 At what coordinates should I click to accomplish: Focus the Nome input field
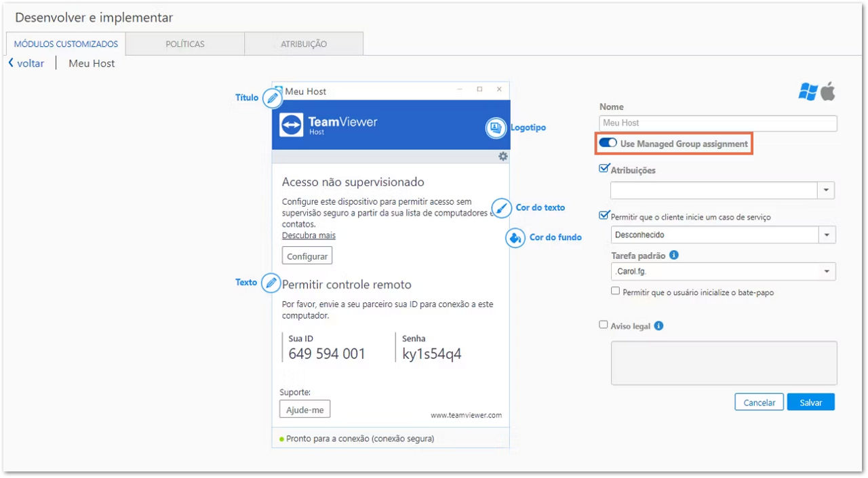(x=718, y=123)
